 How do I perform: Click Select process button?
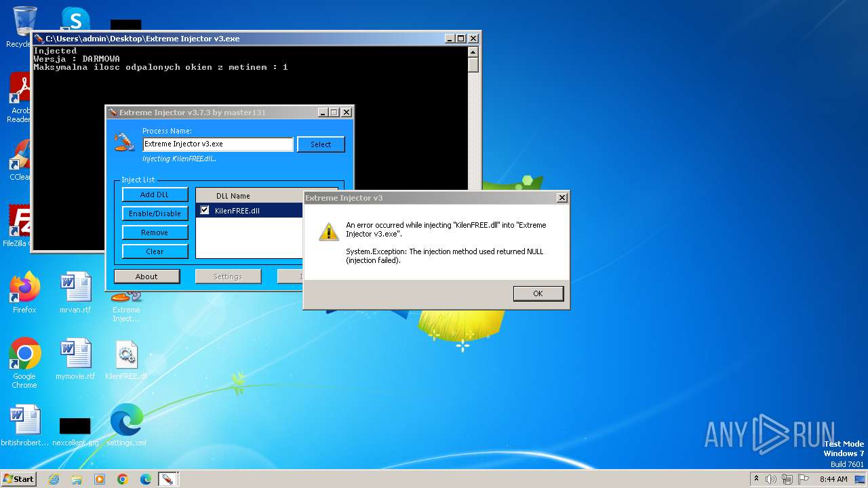321,144
